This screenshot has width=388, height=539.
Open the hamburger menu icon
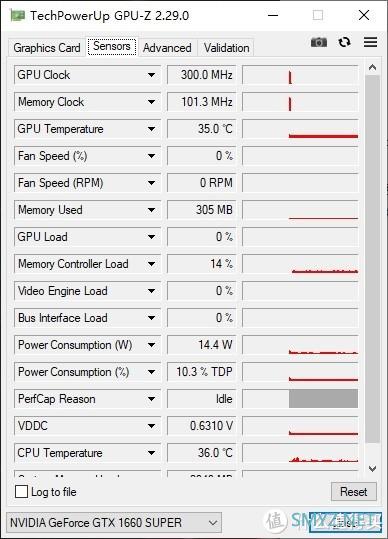pos(370,42)
